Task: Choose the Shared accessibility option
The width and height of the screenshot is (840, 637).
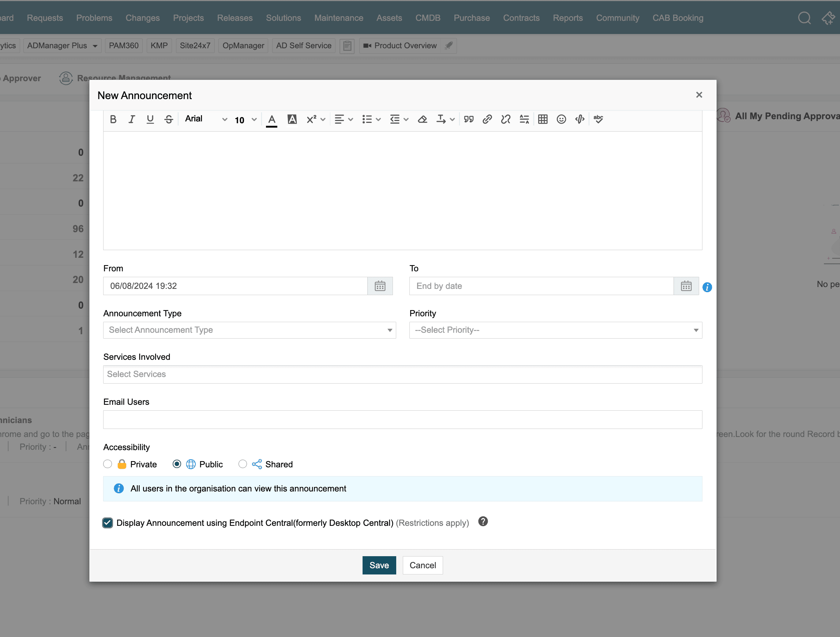Action: [x=243, y=464]
